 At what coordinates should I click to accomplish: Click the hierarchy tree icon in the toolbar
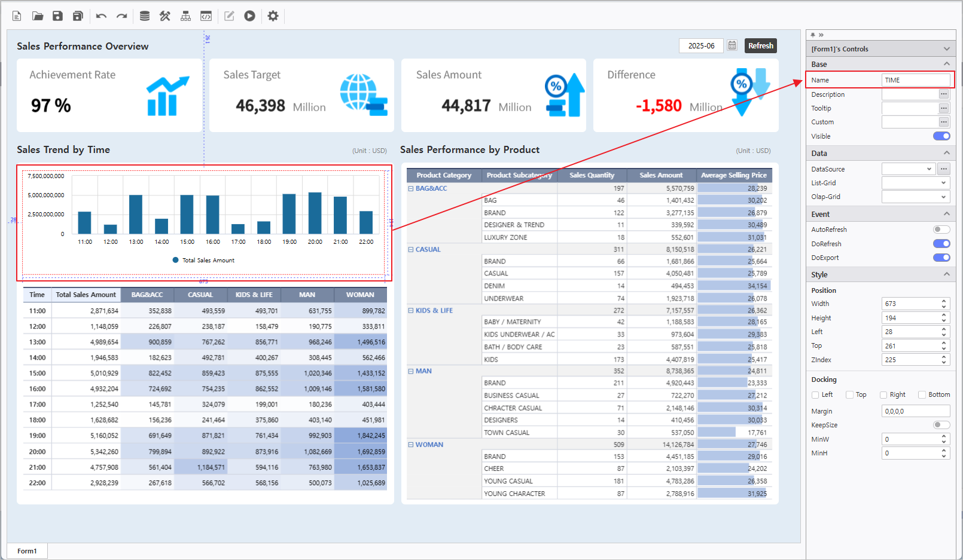[x=185, y=16]
